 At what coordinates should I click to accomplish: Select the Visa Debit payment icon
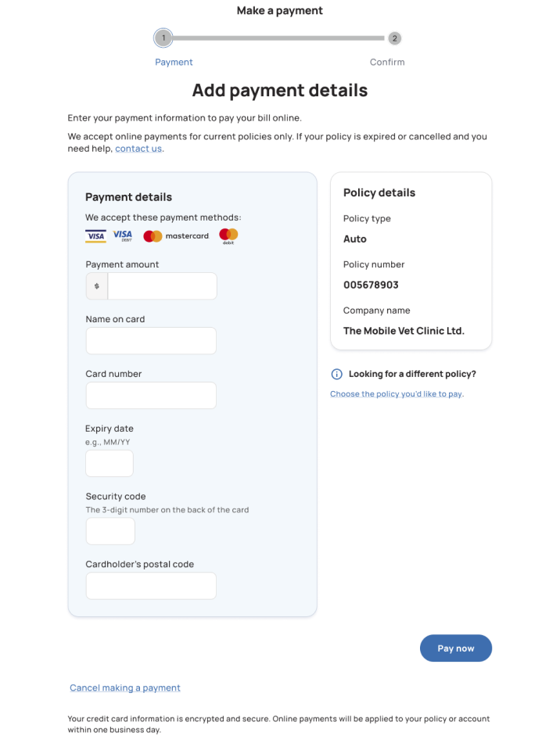122,235
